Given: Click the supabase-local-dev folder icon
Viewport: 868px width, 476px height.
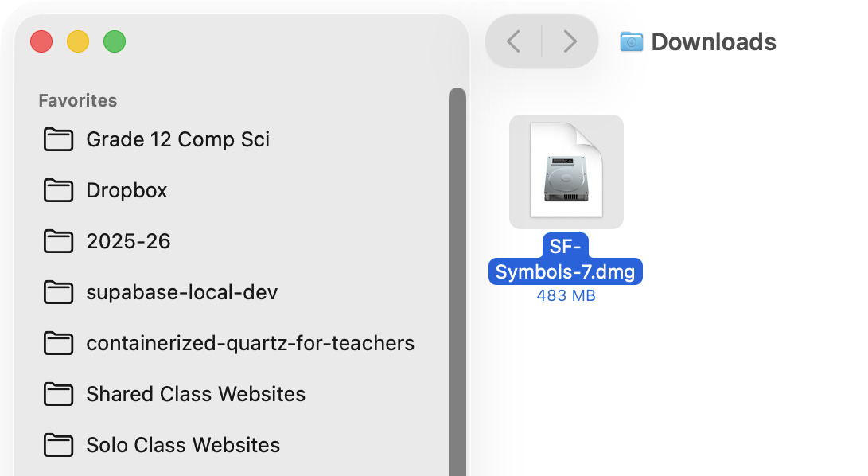Looking at the screenshot, I should point(58,292).
